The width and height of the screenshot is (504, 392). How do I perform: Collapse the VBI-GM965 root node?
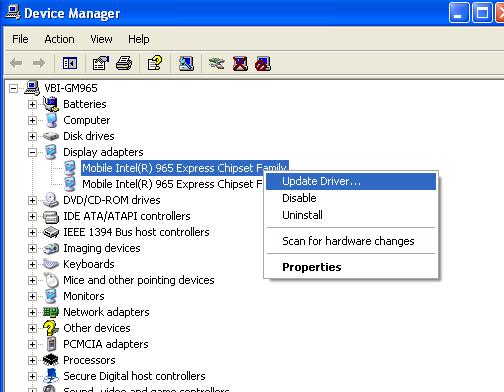[x=14, y=88]
